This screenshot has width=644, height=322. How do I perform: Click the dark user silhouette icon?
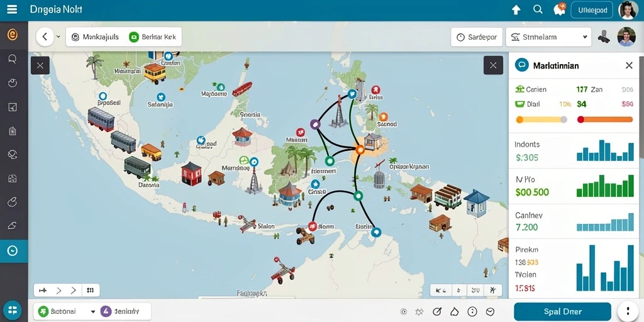[603, 37]
